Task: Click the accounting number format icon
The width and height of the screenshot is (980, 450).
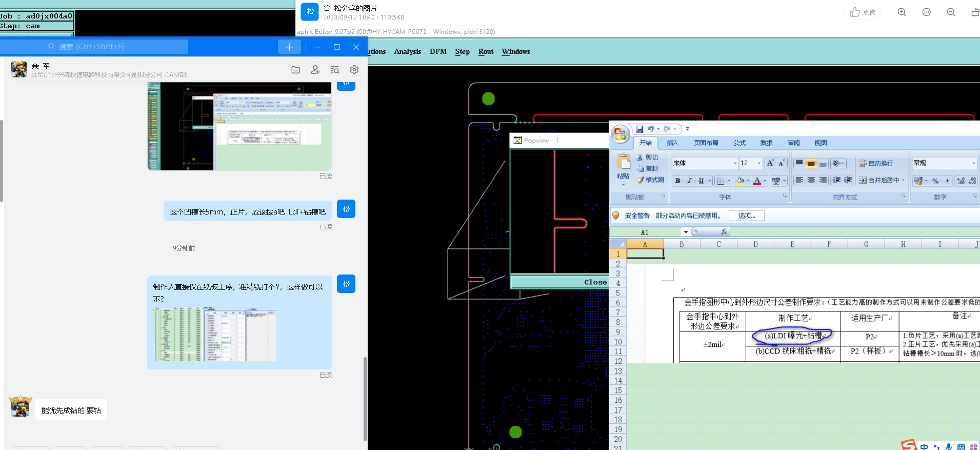Action: [x=918, y=181]
